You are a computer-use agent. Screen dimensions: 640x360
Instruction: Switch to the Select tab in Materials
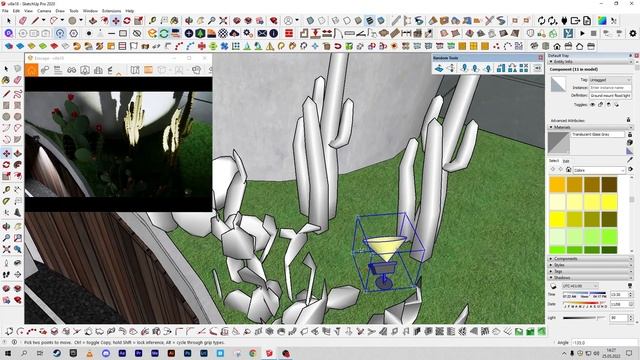coord(553,161)
